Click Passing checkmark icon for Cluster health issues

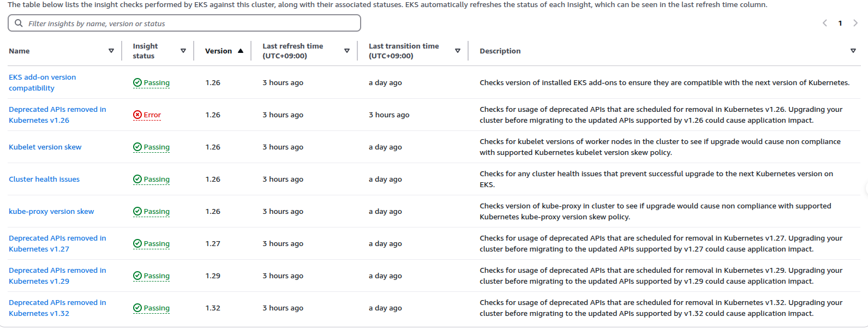pos(137,179)
